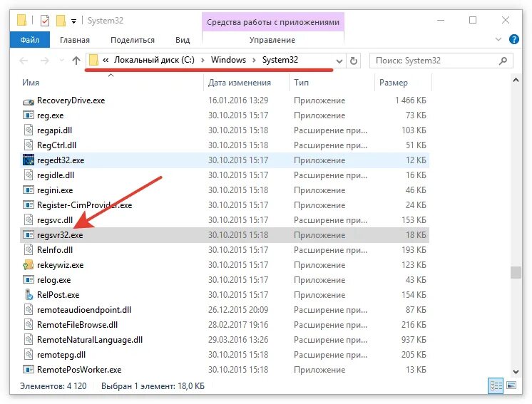The height and width of the screenshot is (404, 532).
Task: Open the Вид ribbon tab
Action: point(183,40)
